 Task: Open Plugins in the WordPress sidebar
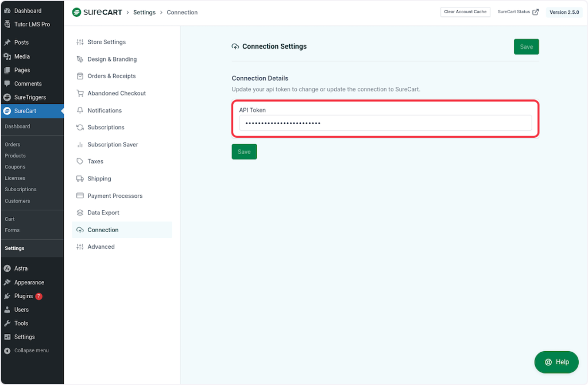click(x=24, y=296)
